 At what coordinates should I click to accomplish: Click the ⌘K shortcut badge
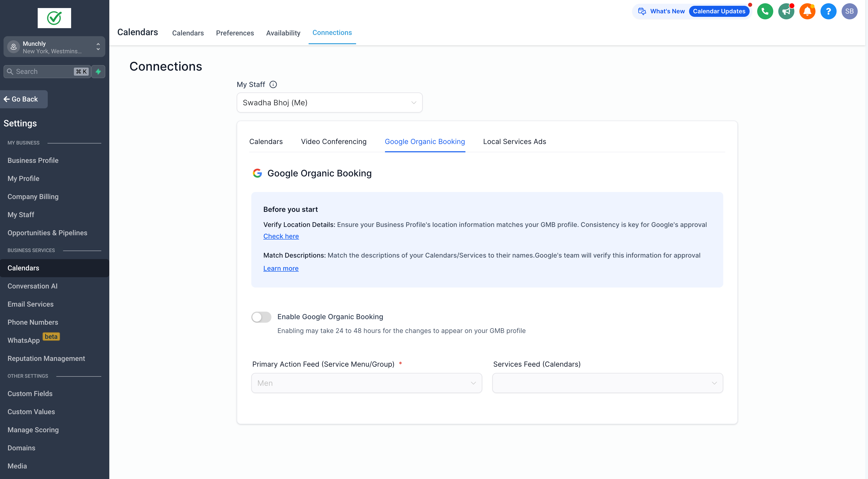(81, 71)
